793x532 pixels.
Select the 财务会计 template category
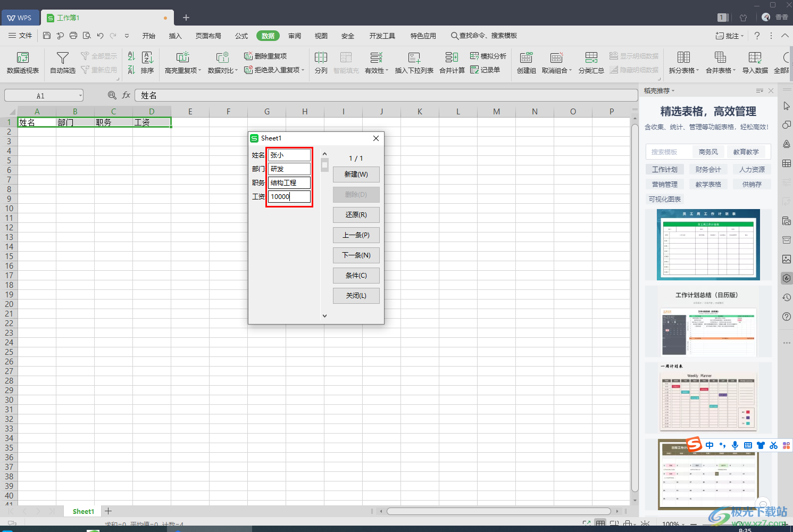click(708, 170)
